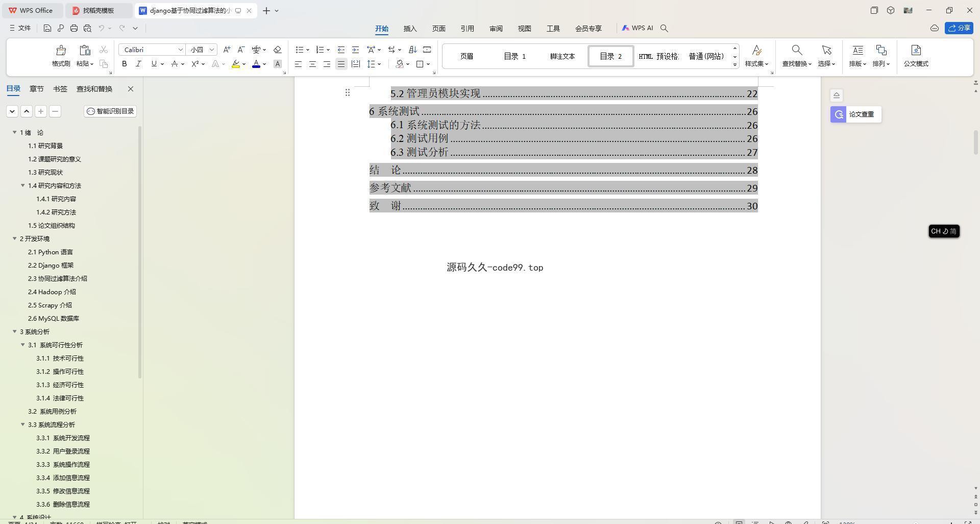Click the previous-heading up arrow in outline pane
The image size is (980, 524).
[x=27, y=111]
